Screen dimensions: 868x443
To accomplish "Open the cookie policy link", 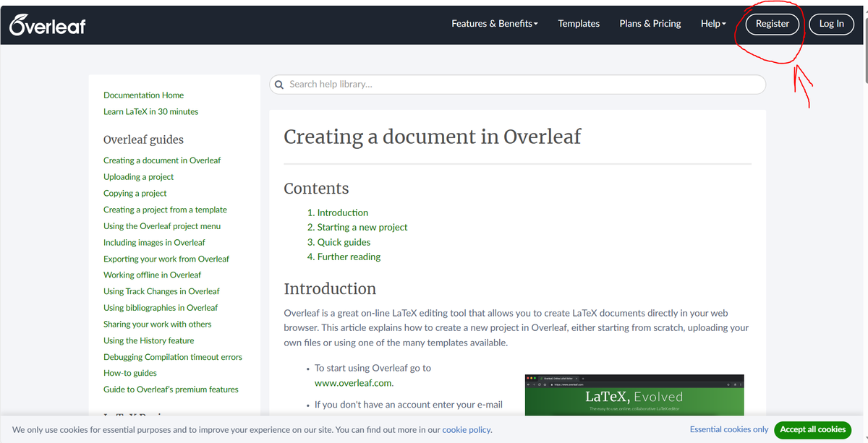I will point(466,429).
